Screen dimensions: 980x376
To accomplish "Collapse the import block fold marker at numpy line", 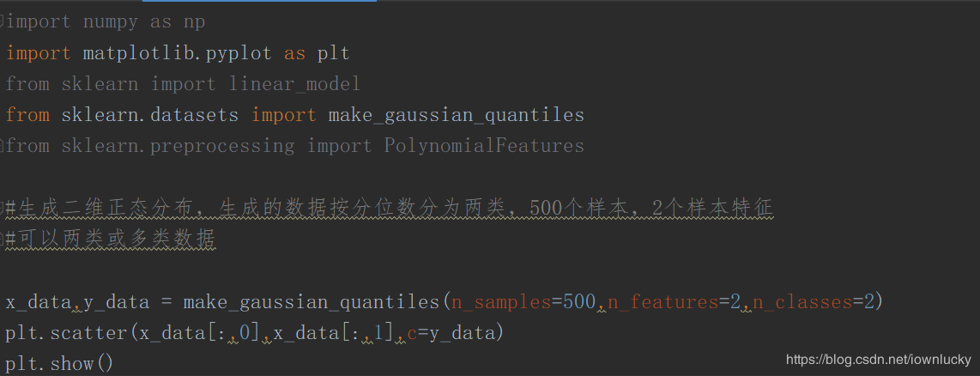I will (3, 22).
